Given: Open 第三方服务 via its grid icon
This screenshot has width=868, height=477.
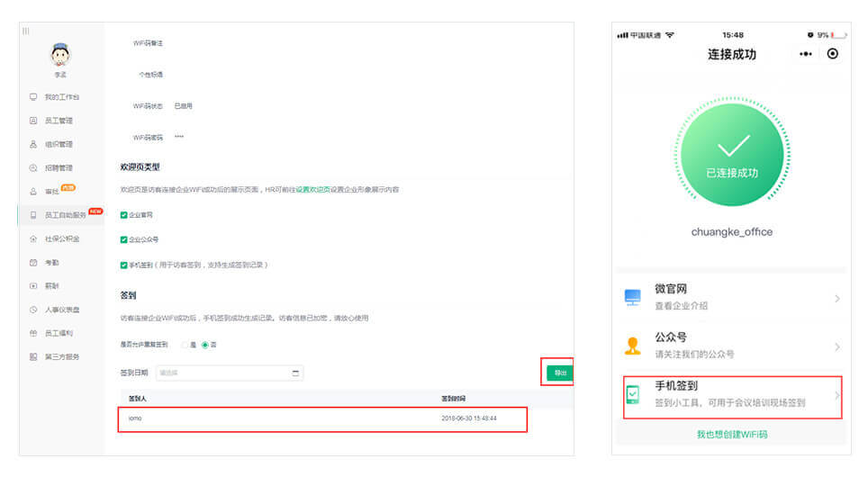Looking at the screenshot, I should [33, 357].
